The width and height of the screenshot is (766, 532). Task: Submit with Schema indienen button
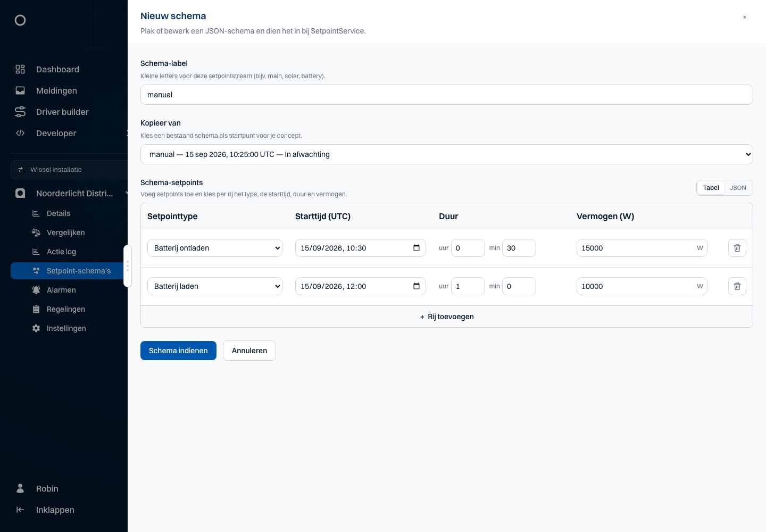pos(178,351)
